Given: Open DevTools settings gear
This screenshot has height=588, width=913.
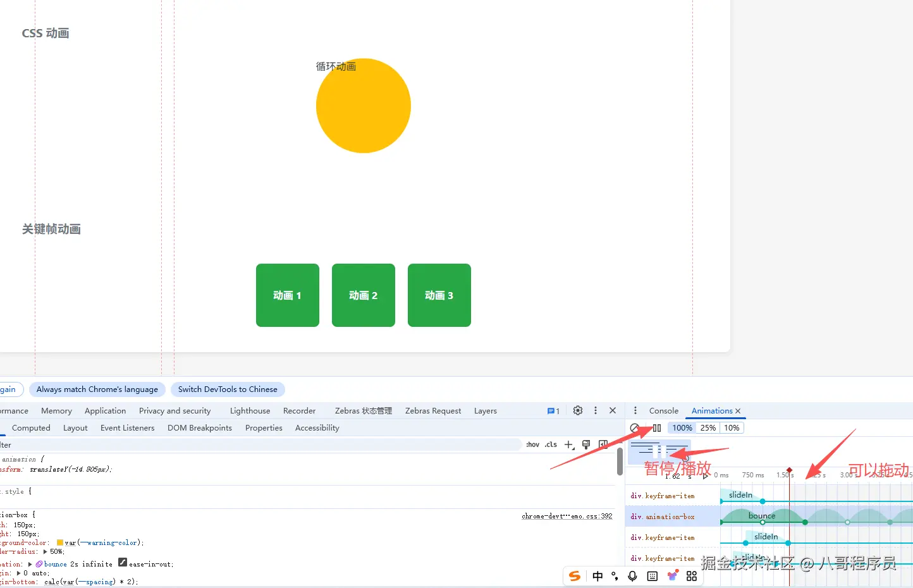Looking at the screenshot, I should click(577, 410).
